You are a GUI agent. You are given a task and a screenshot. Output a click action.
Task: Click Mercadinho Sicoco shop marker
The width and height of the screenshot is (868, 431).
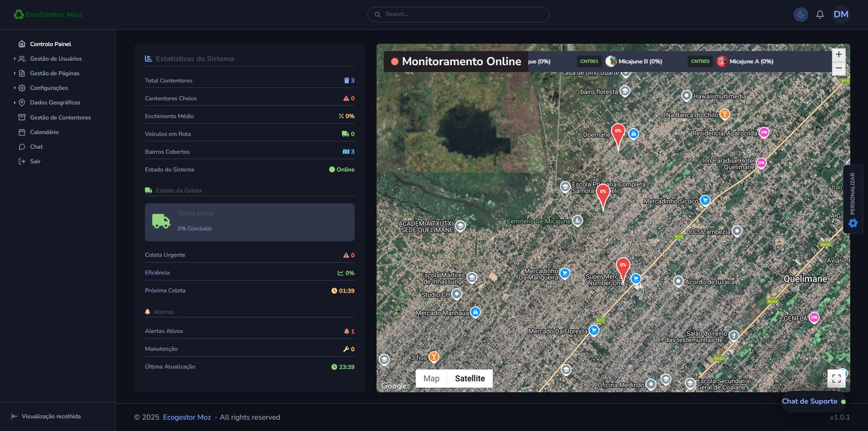705,200
